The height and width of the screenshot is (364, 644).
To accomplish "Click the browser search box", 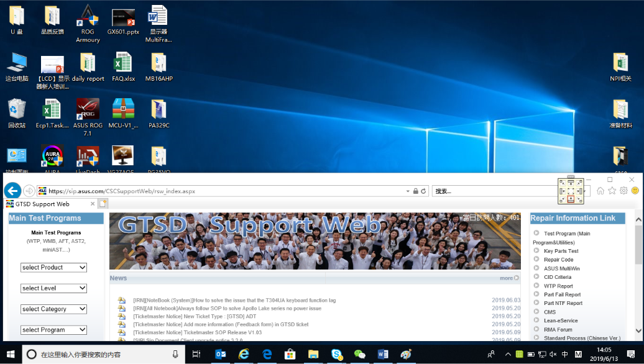I will pyautogui.click(x=495, y=191).
